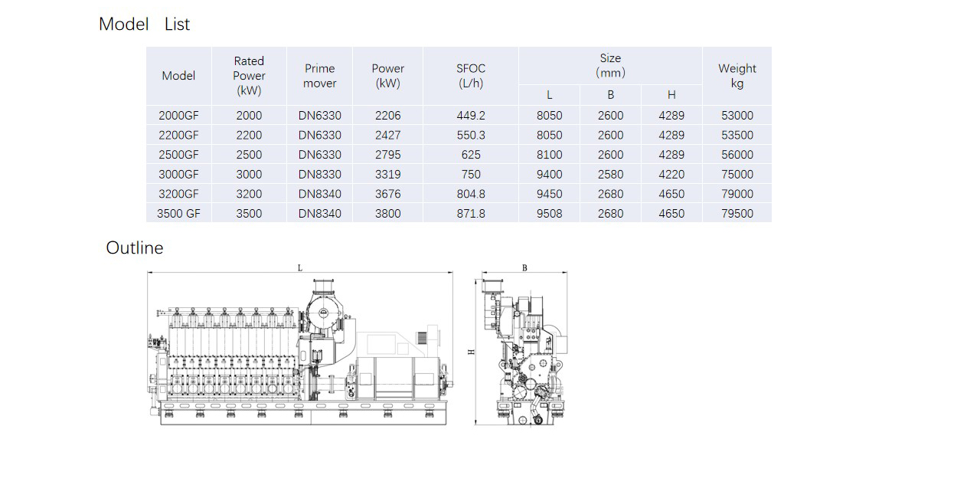Viewport: 980px width, 485px height.
Task: Click power value '3676'
Action: 387,195
